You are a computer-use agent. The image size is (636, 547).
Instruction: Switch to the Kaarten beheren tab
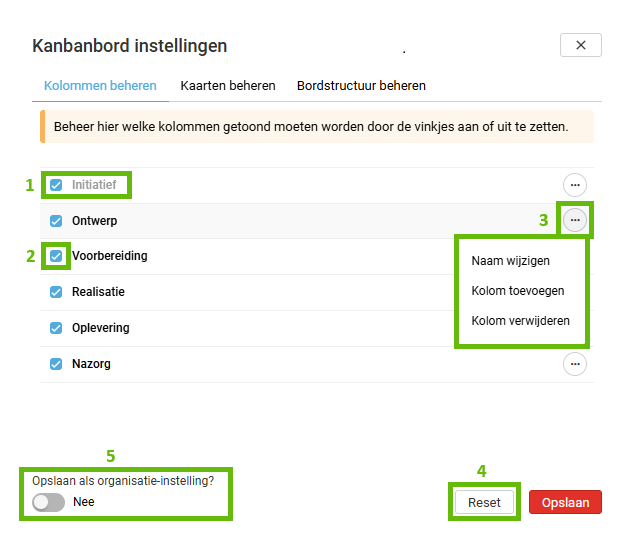point(228,86)
